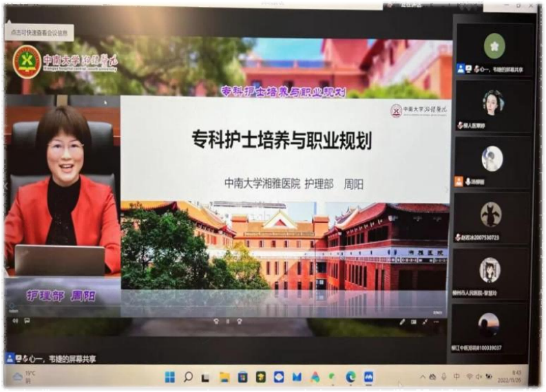Click the pen annotation icon in video controls
This screenshot has height=392, width=546.
coord(403,321)
